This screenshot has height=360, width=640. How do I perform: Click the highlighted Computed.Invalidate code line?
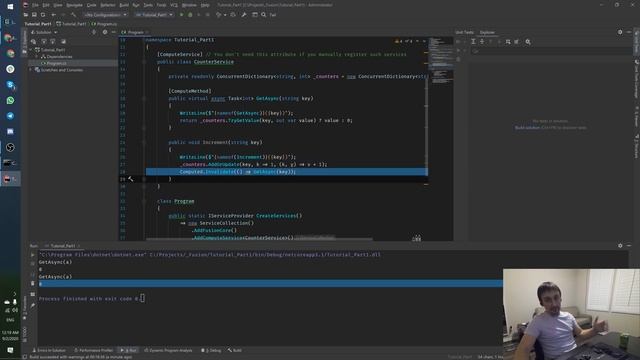tap(287, 172)
